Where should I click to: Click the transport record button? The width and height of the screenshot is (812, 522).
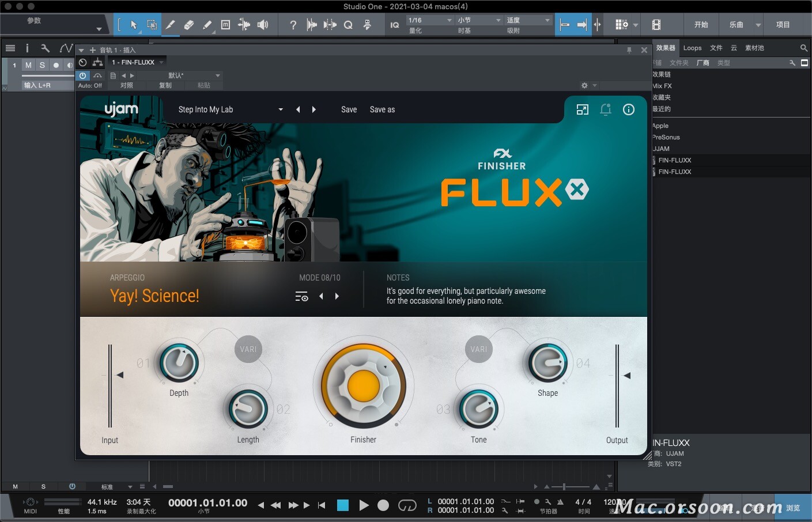383,505
